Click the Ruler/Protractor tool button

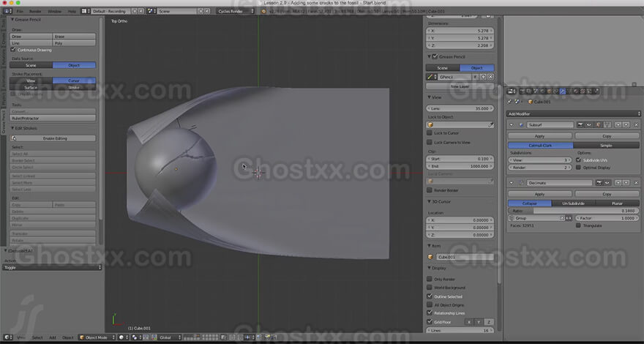tap(53, 119)
